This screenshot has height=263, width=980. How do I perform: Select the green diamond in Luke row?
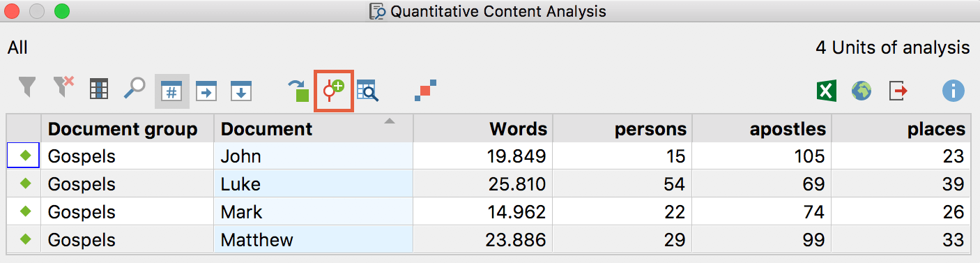(x=26, y=184)
